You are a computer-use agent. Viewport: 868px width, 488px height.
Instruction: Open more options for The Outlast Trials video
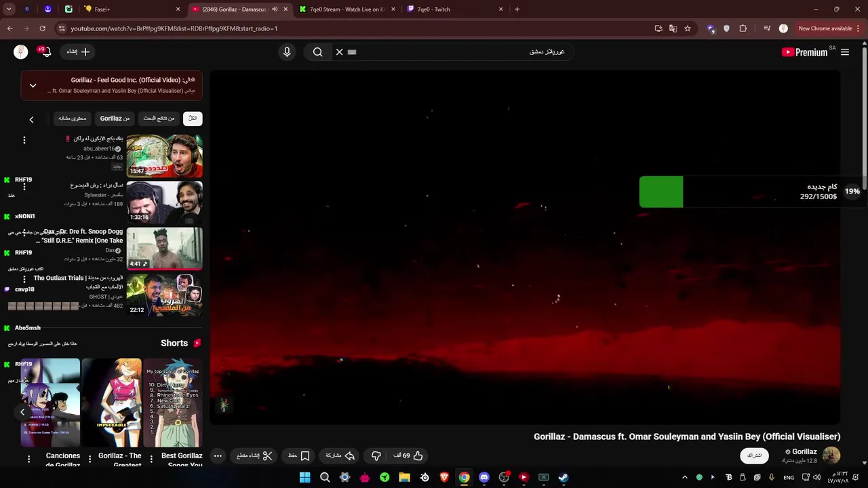point(24,279)
